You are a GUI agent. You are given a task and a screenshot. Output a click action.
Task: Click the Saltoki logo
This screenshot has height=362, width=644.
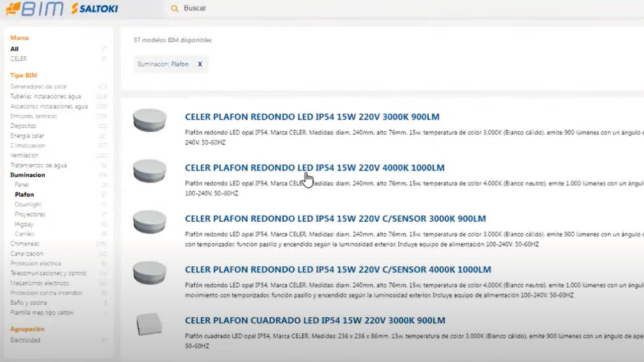tap(95, 9)
